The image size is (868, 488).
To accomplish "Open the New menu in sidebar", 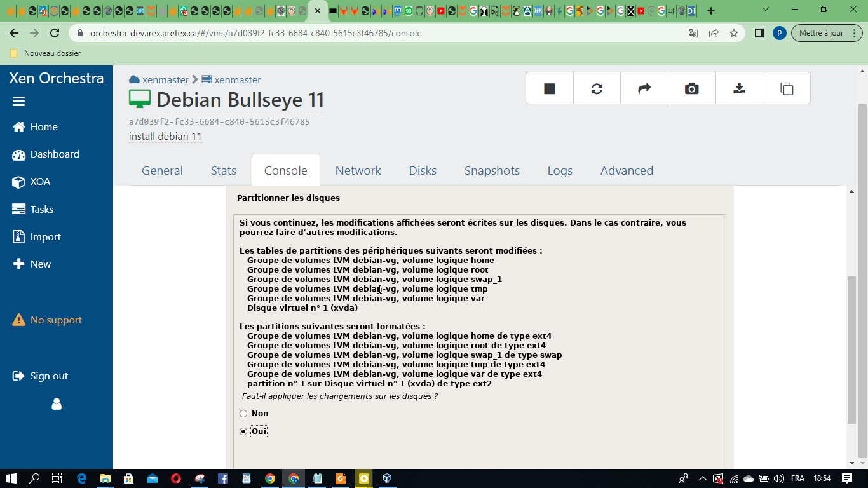I will point(32,264).
